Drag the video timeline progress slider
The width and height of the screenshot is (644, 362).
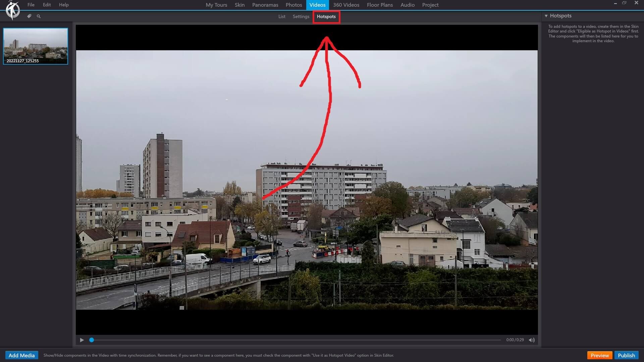[x=92, y=340]
